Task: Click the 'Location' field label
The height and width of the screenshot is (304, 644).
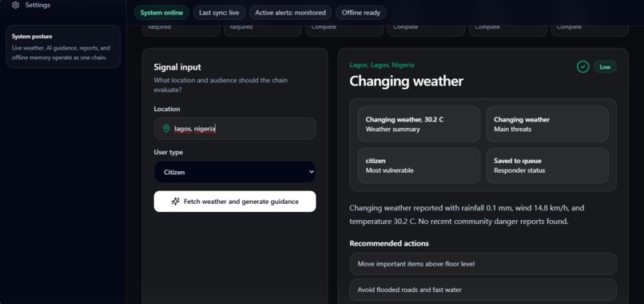Action: click(167, 109)
